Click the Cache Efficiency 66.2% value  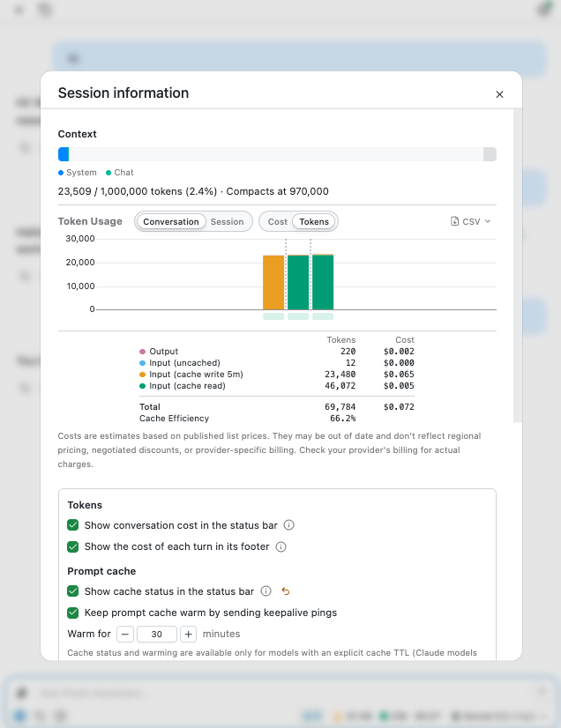[342, 419]
